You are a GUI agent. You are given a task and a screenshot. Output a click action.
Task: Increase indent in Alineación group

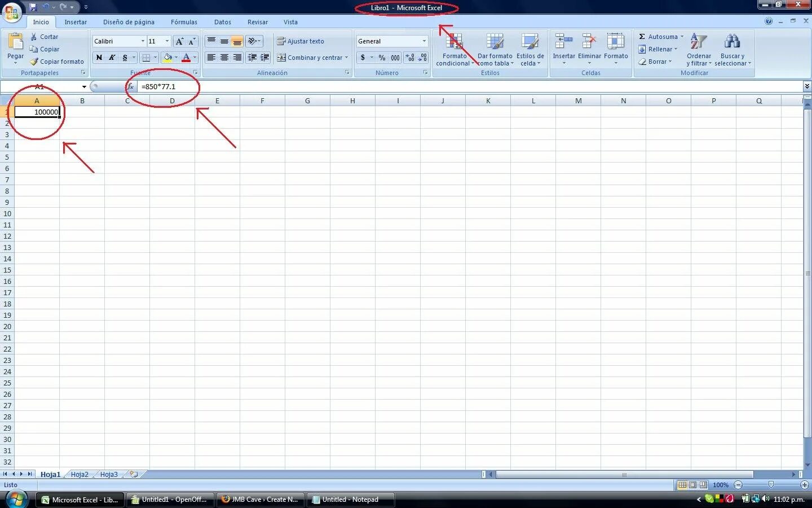(x=264, y=58)
